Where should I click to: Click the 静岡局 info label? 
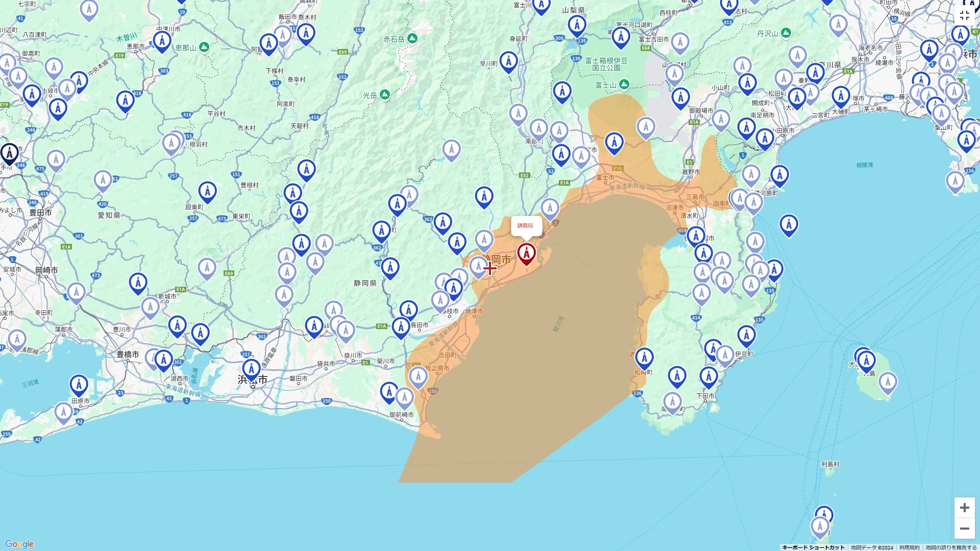coord(526,226)
